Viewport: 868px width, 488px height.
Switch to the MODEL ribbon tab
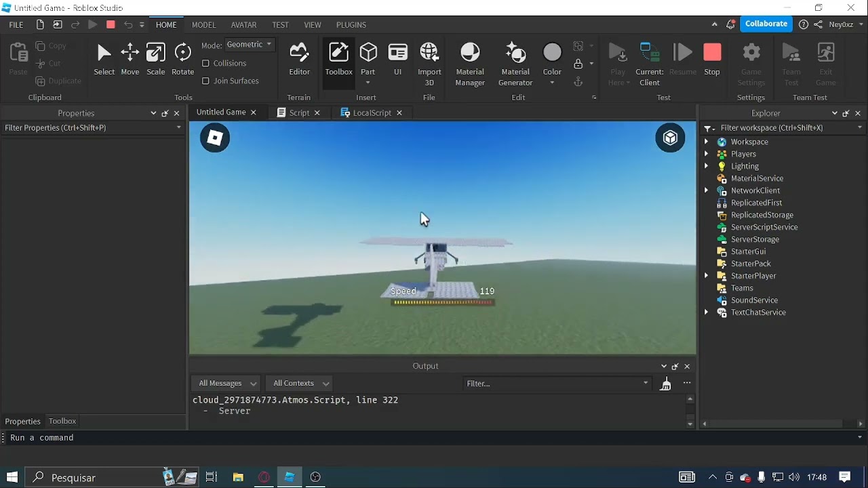[x=203, y=25]
